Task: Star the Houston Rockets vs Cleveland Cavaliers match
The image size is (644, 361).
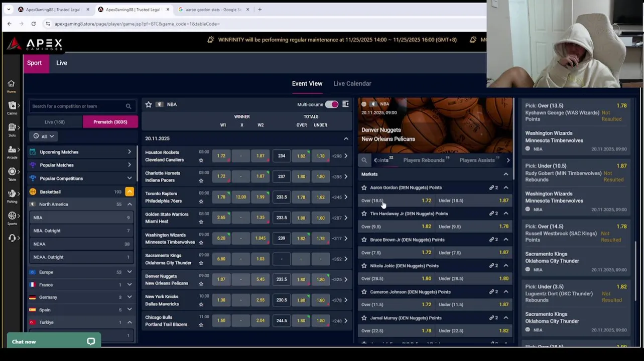Action: [201, 160]
